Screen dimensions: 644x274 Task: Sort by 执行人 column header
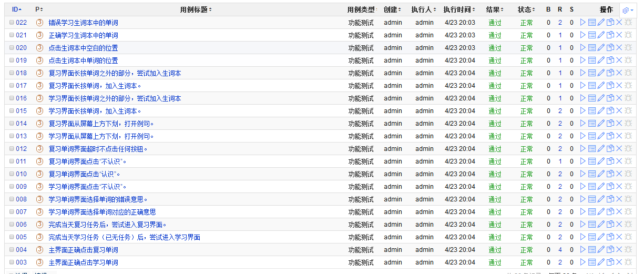(x=424, y=9)
